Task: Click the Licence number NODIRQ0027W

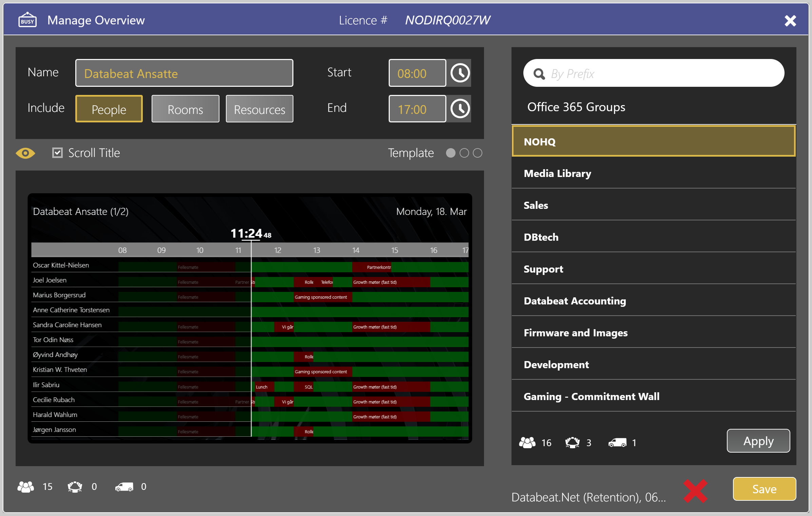Action: 448,20
